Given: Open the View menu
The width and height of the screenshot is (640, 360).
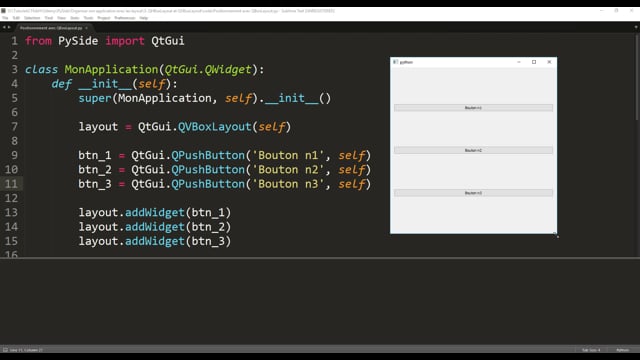Looking at the screenshot, I should (61, 18).
